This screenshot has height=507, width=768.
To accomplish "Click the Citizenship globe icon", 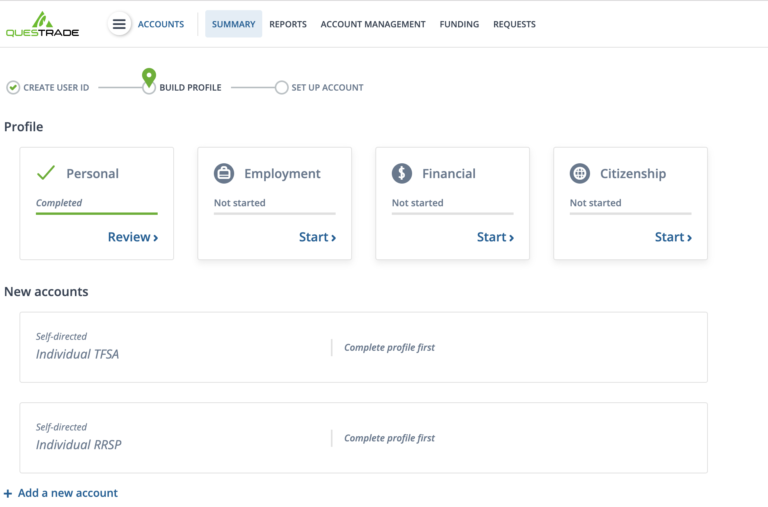I will tap(580, 174).
